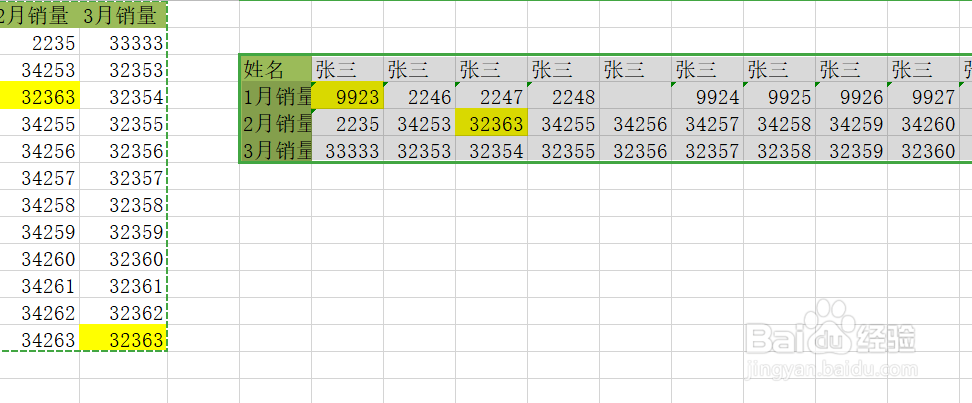
Task: Click cell 34261 in vertical list
Action: [40, 285]
